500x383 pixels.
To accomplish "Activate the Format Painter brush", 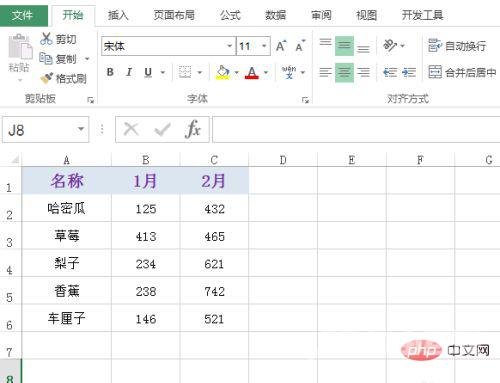I will (x=46, y=78).
